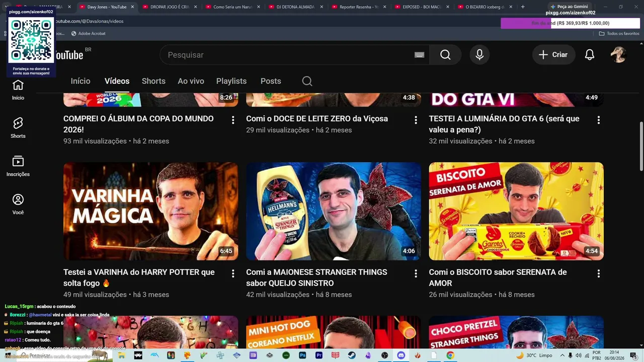Image resolution: width=644 pixels, height=362 pixels.
Task: Open video title Comi o BISCOITO sabor SERENATA
Action: point(498,278)
